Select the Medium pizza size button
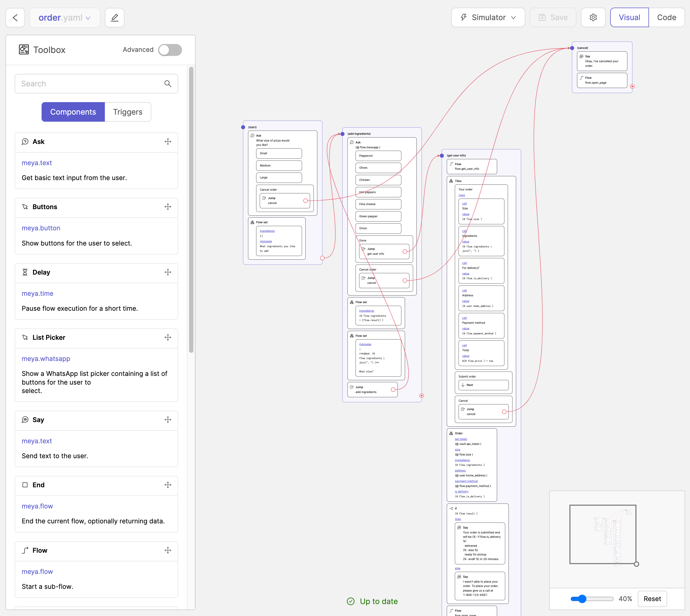 pos(279,165)
